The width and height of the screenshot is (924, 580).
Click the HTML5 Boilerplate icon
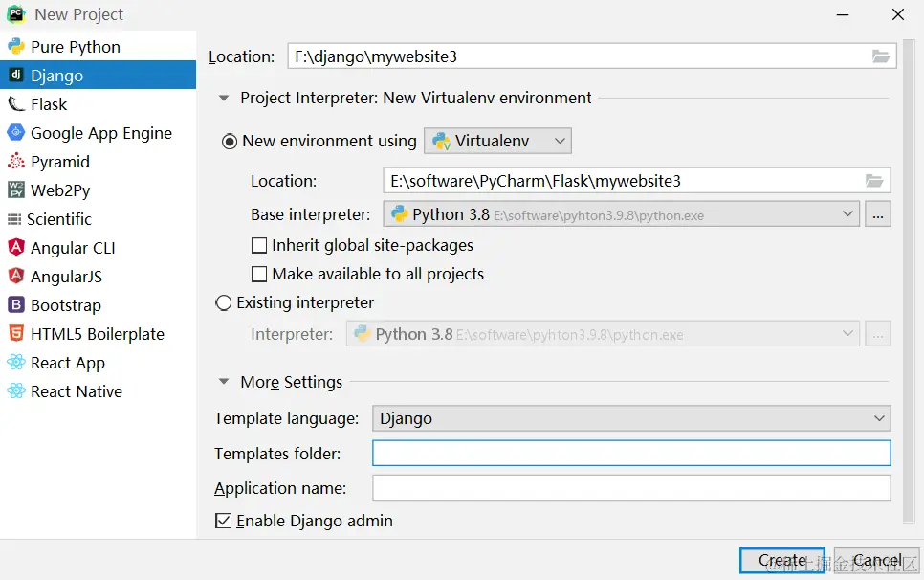tap(16, 334)
